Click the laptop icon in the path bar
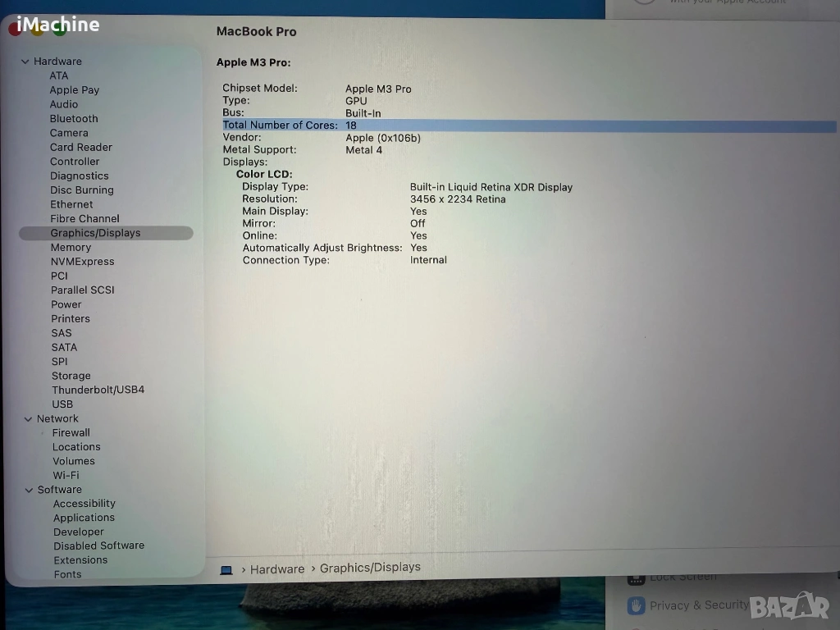This screenshot has height=630, width=840. coord(227,570)
